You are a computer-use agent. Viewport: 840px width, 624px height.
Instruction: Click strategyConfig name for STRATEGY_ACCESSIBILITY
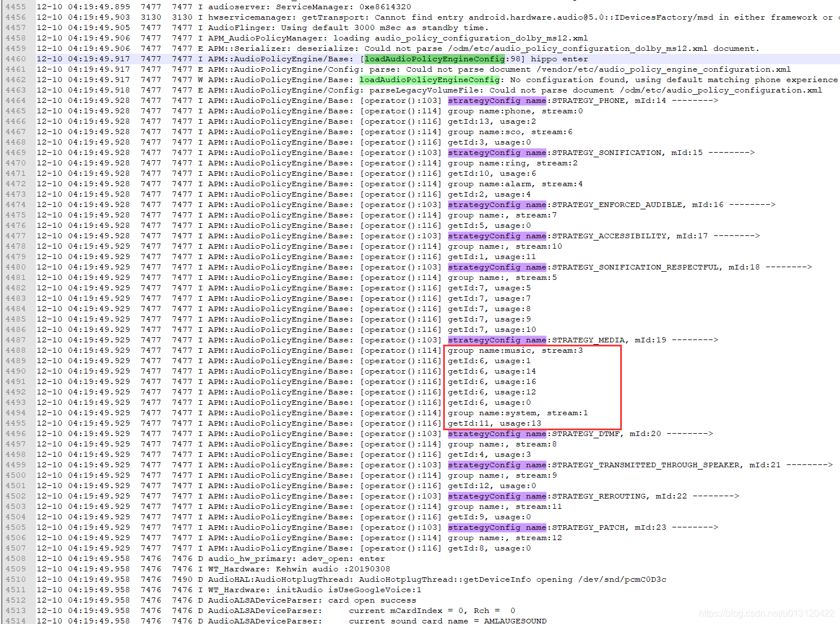coord(497,236)
